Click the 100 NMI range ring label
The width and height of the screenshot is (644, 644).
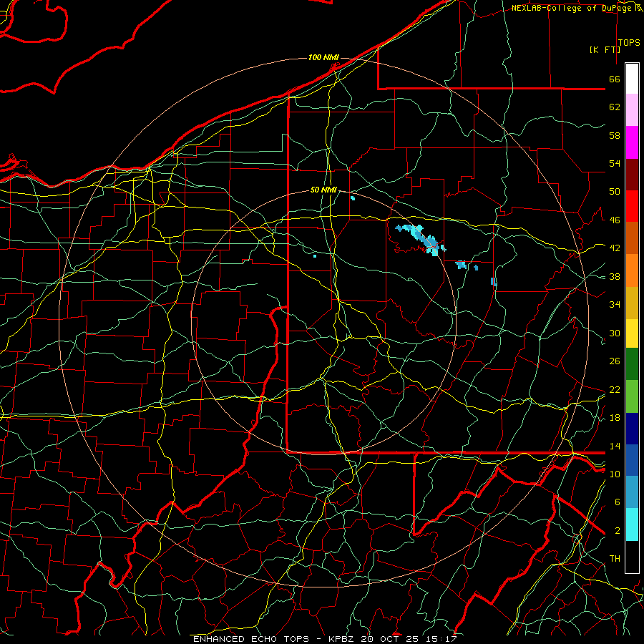coord(323,57)
